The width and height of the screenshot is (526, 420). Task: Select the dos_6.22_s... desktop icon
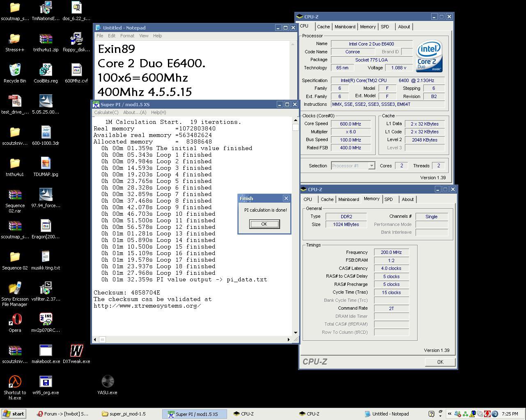[x=76, y=11]
